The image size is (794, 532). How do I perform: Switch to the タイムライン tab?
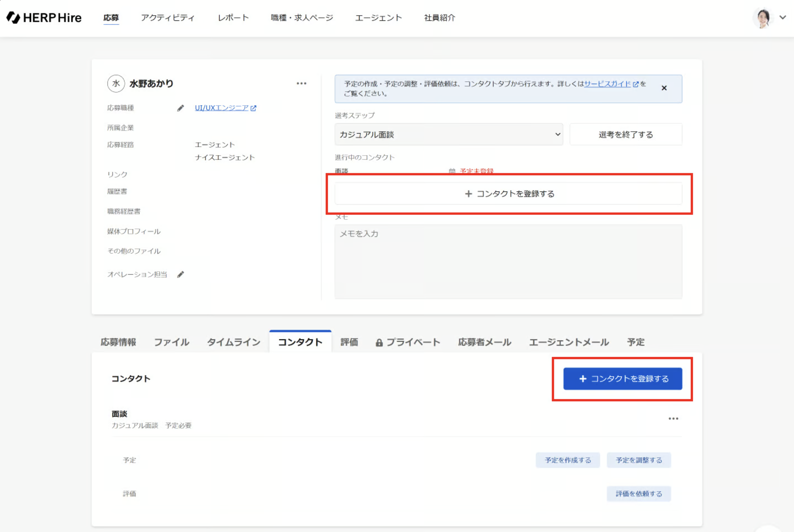click(x=234, y=342)
